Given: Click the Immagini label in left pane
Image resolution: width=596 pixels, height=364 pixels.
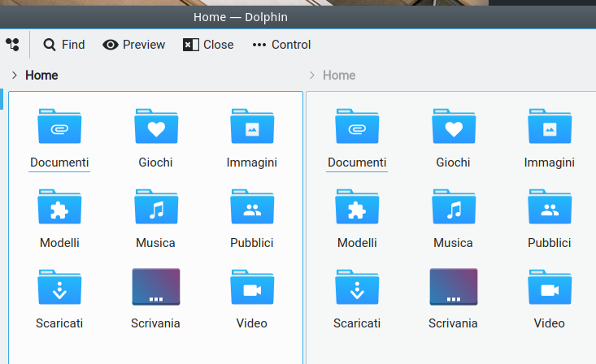Looking at the screenshot, I should [251, 162].
